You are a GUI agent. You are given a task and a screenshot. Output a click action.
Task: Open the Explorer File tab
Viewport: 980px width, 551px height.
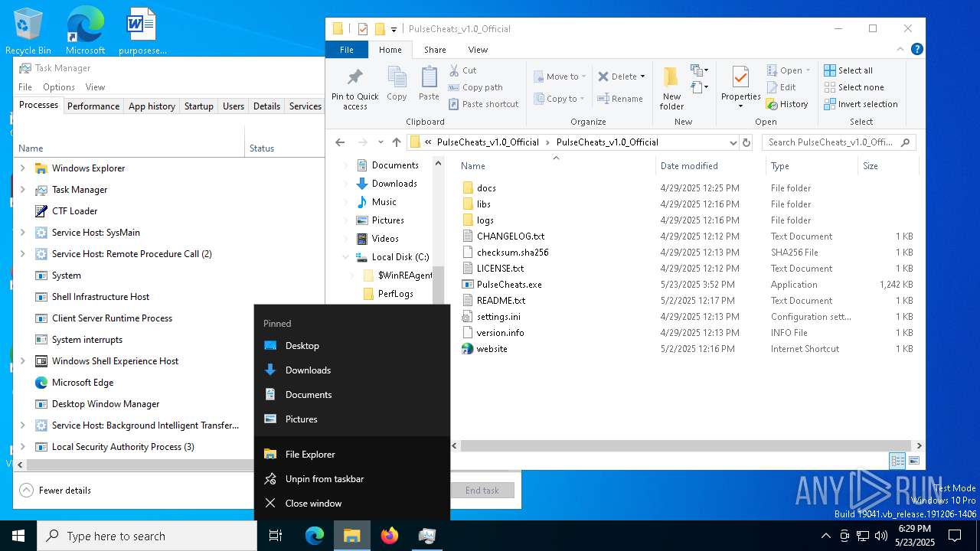347,50
